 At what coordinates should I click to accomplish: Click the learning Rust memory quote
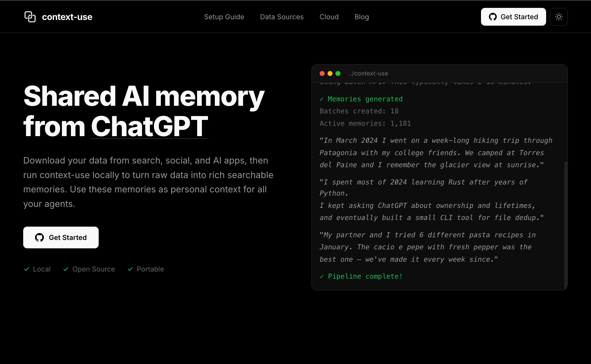[432, 200]
